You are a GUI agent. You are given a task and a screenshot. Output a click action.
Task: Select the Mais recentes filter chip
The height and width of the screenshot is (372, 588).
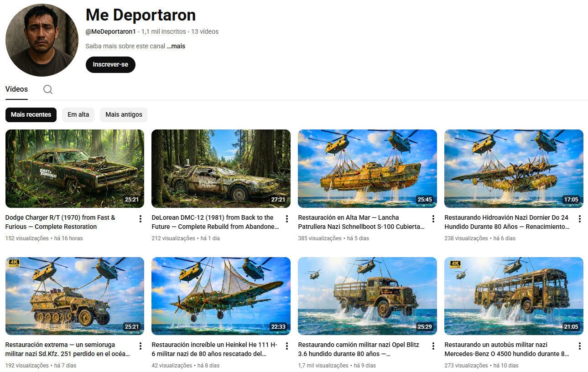(31, 114)
